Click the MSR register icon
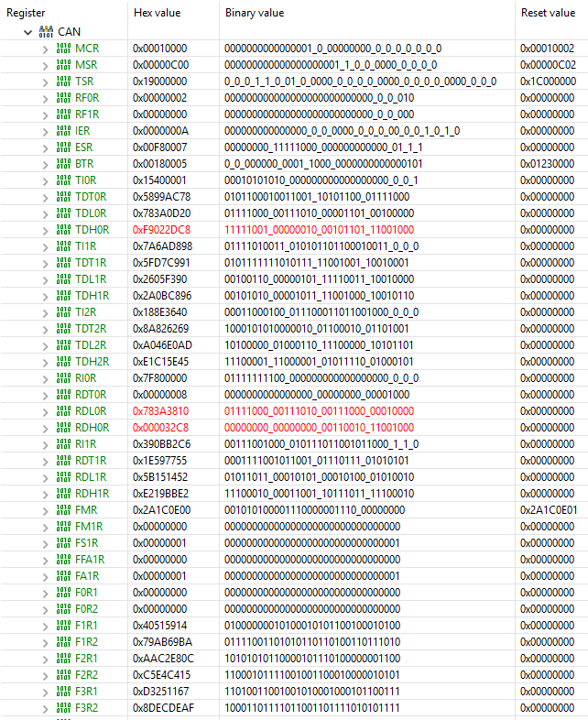This screenshot has height=720, width=588. [x=63, y=65]
